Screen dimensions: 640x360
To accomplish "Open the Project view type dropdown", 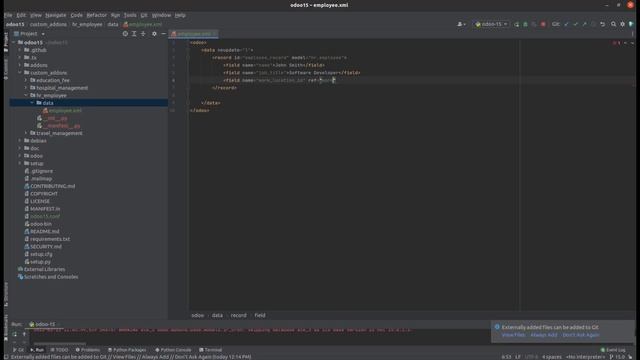I will point(29,34).
